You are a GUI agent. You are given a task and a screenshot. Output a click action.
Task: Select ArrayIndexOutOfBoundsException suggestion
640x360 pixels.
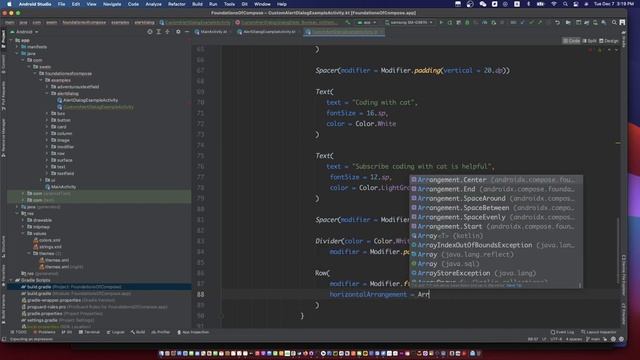pos(496,245)
